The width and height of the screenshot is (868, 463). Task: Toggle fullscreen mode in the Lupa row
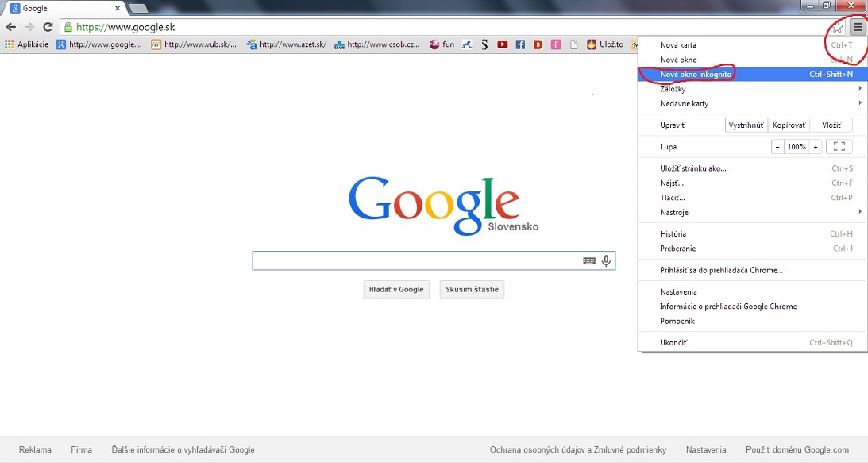(839, 147)
